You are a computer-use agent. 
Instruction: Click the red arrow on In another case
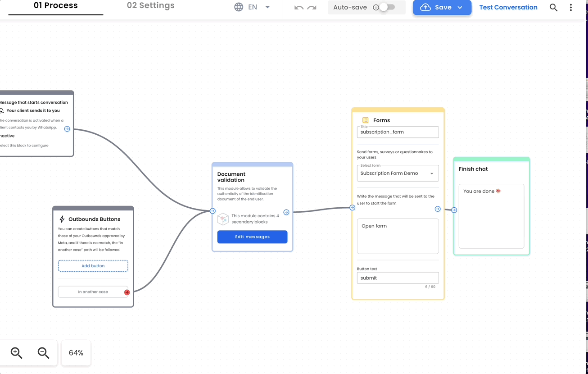pyautogui.click(x=127, y=292)
